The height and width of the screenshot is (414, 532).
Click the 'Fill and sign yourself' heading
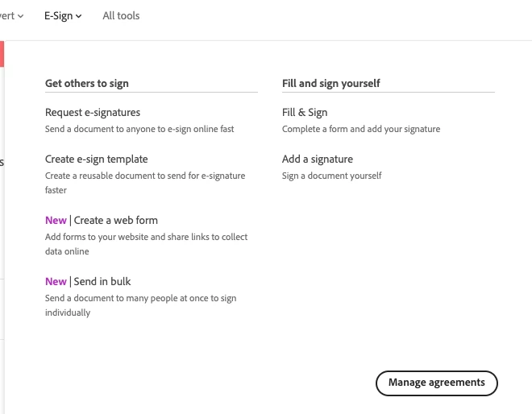point(331,83)
